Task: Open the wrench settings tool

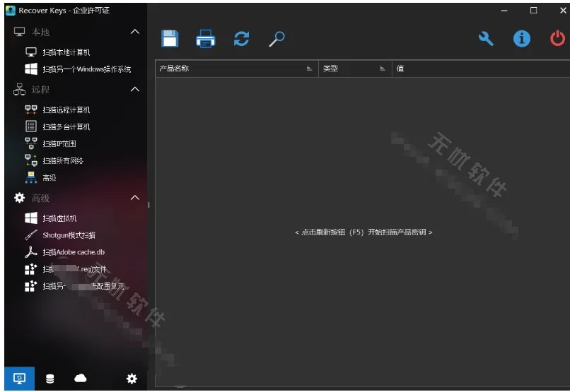Action: [486, 38]
